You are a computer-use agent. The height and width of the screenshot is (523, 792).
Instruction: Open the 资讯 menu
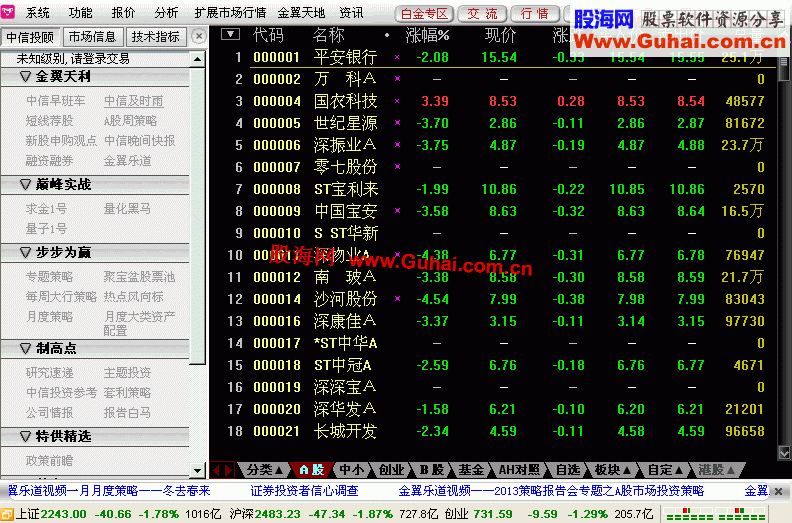click(351, 13)
